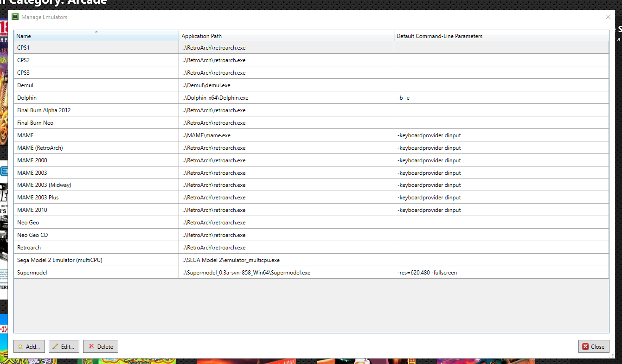This screenshot has height=364, width=622.
Task: Click the Delete button
Action: coord(101,346)
